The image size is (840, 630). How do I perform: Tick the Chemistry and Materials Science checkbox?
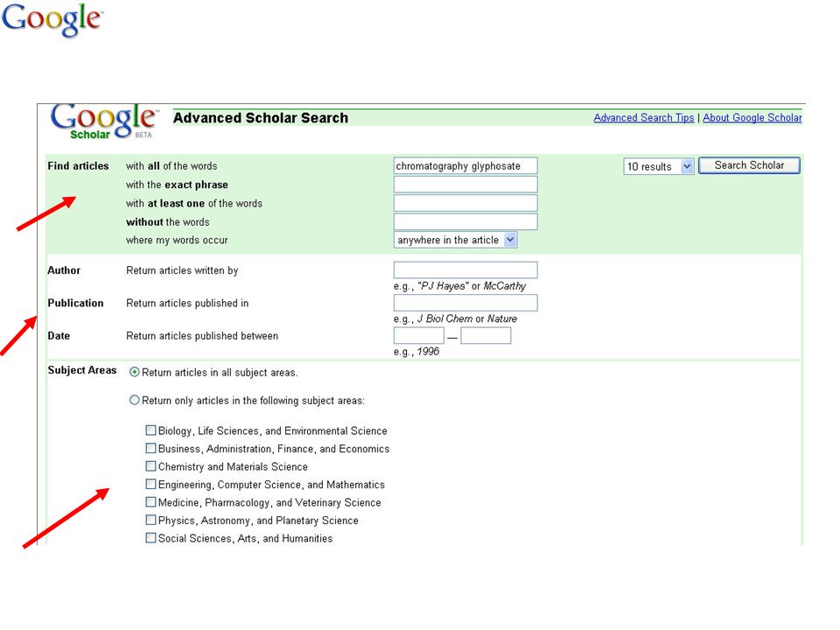[x=151, y=466]
